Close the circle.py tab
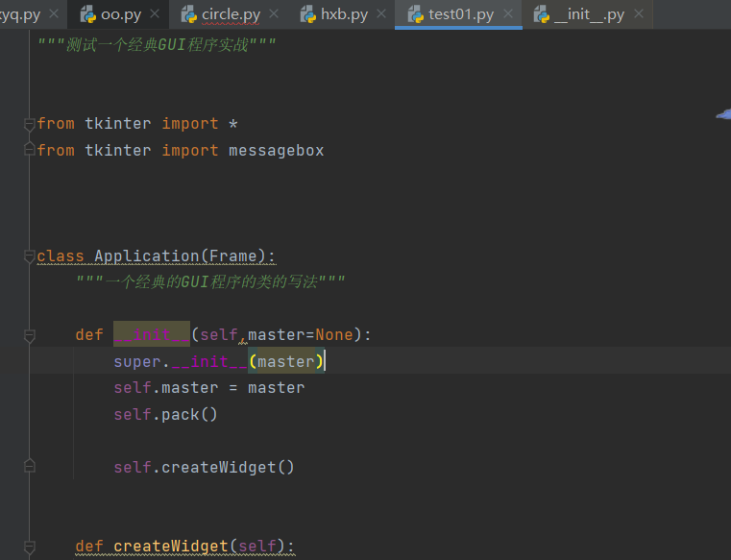The height and width of the screenshot is (560, 731). click(274, 14)
